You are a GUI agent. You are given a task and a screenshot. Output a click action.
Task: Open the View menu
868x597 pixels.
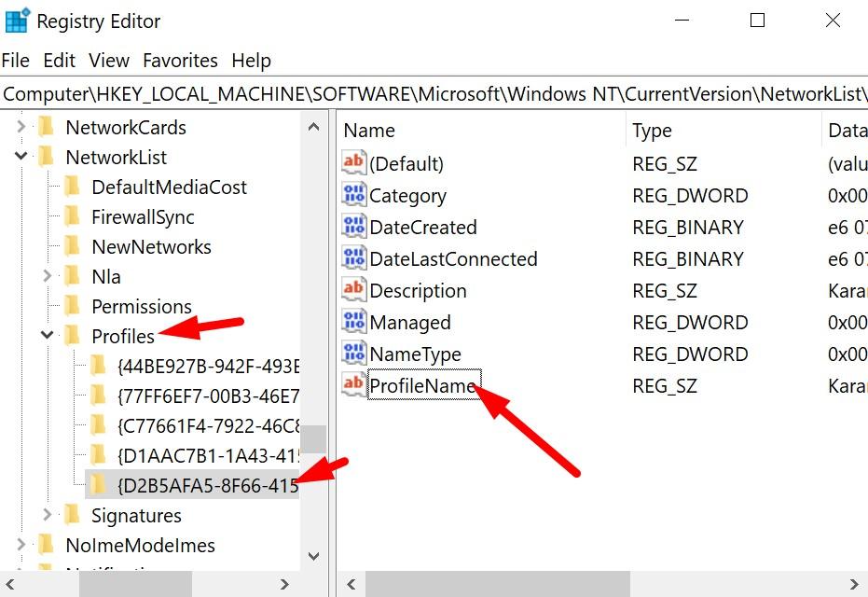(109, 61)
